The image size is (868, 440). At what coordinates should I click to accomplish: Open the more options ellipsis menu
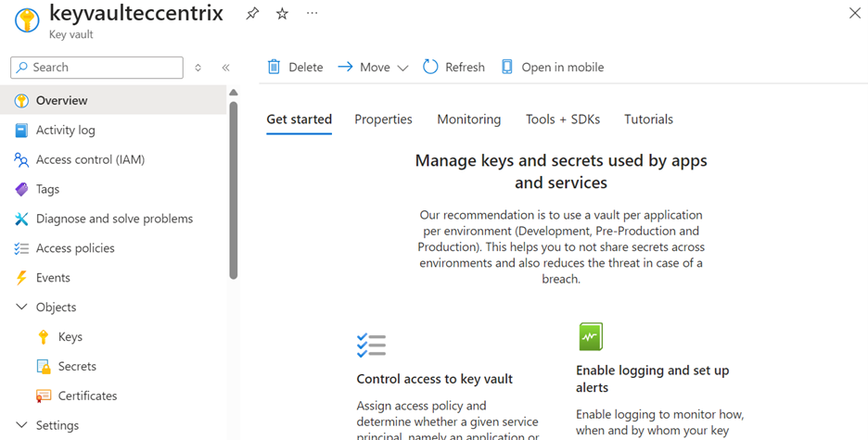click(x=312, y=13)
